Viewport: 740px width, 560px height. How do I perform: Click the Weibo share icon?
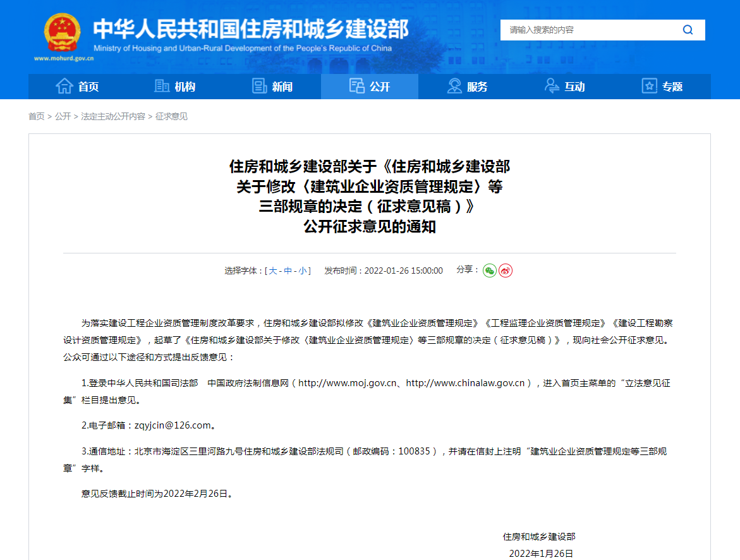point(505,270)
